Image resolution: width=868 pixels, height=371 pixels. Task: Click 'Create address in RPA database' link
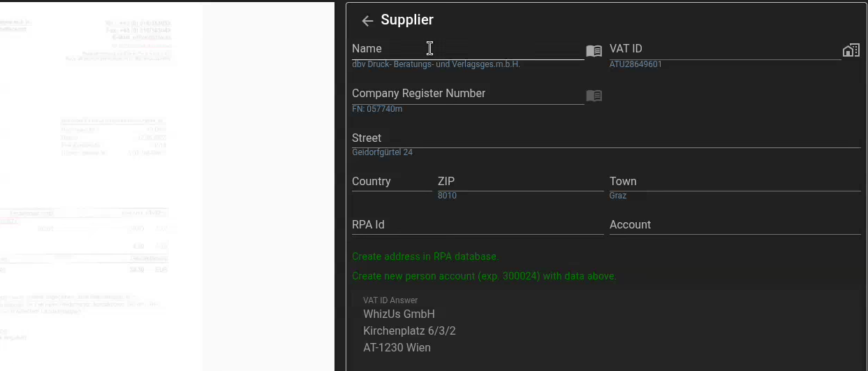(425, 256)
